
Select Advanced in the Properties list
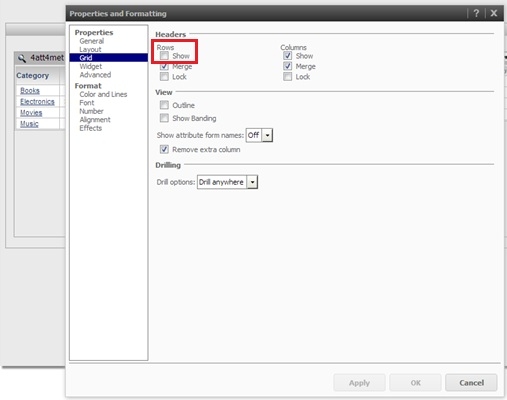(95, 75)
